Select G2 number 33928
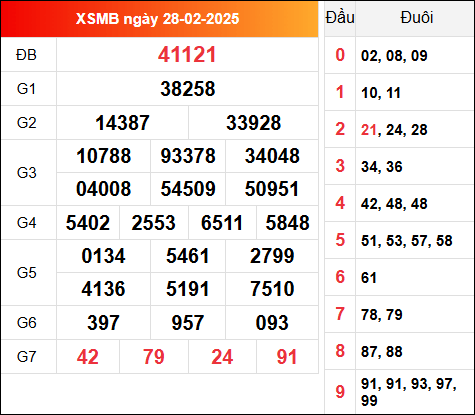This screenshot has height=415, width=475. (x=254, y=123)
